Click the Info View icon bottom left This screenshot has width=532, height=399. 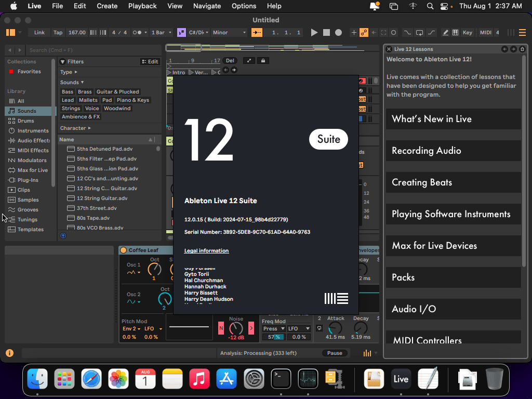coord(9,353)
